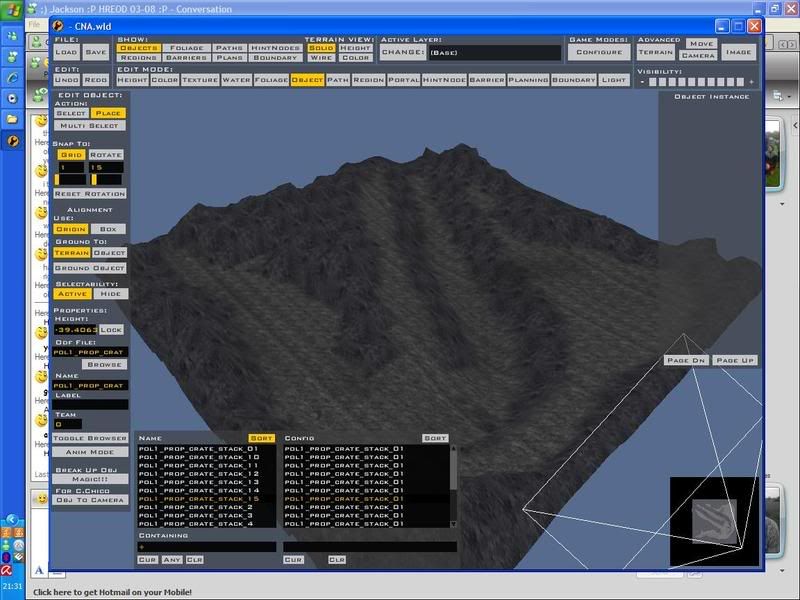Viewport: 800px width, 600px height.
Task: Toggle snap to Grid
Action: tap(71, 155)
